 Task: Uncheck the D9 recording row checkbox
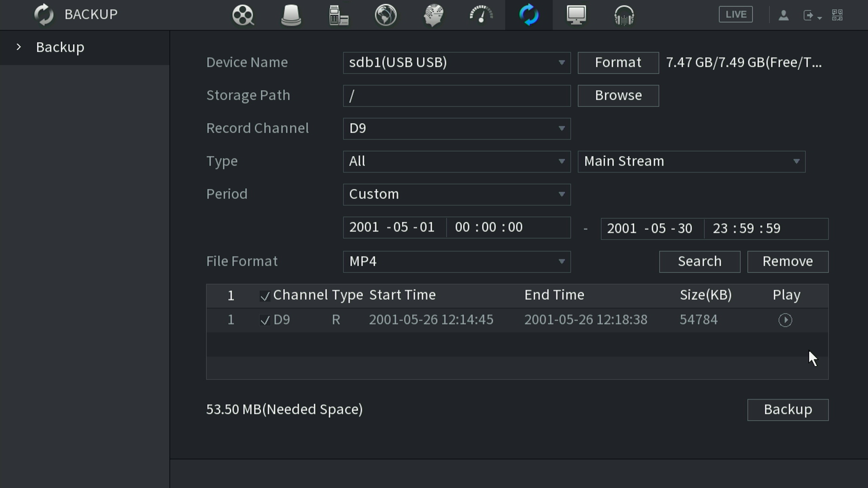265,320
